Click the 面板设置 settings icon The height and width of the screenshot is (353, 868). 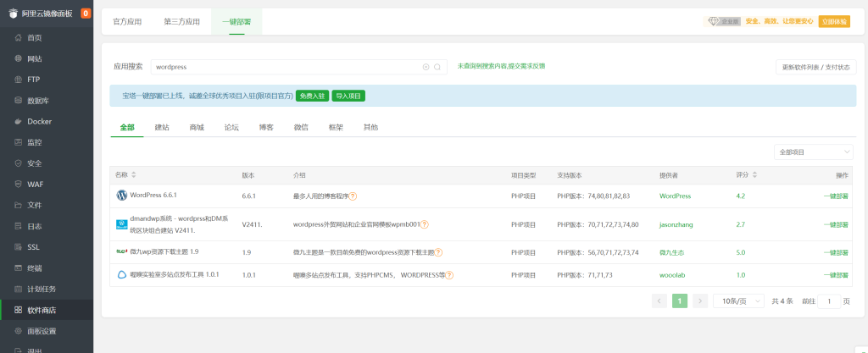[19, 331]
